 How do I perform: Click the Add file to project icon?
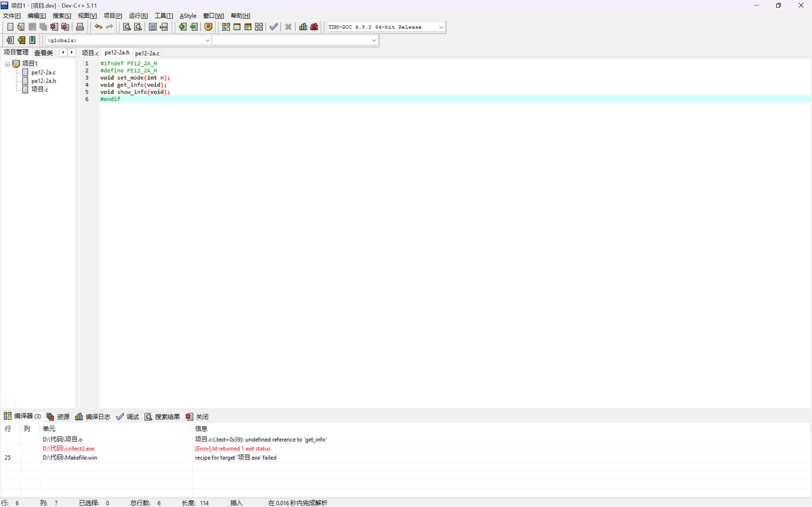pos(182,27)
